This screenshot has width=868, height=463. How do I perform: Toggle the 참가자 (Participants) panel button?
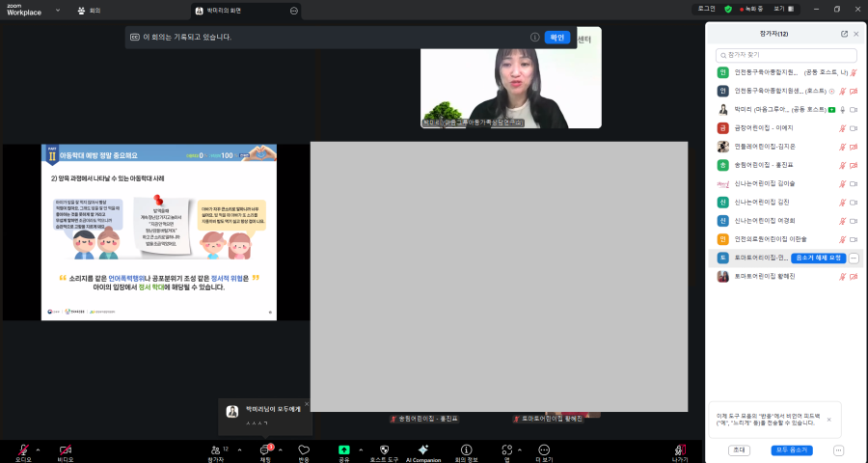(x=216, y=450)
